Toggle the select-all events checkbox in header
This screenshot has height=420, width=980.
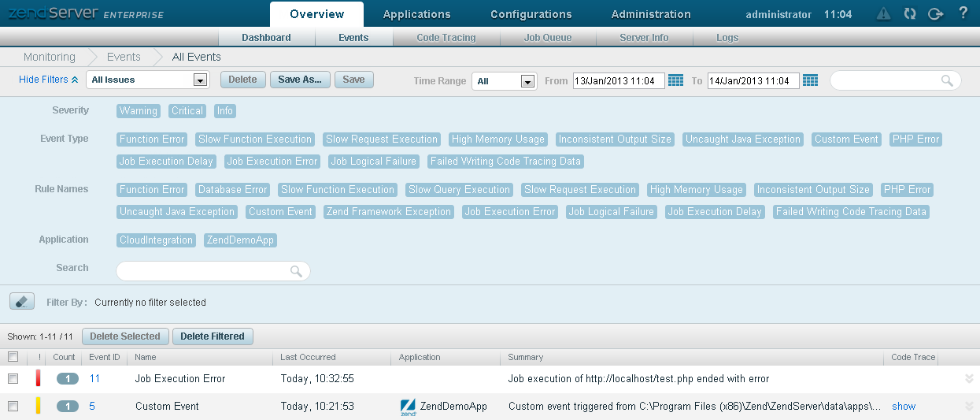point(13,357)
